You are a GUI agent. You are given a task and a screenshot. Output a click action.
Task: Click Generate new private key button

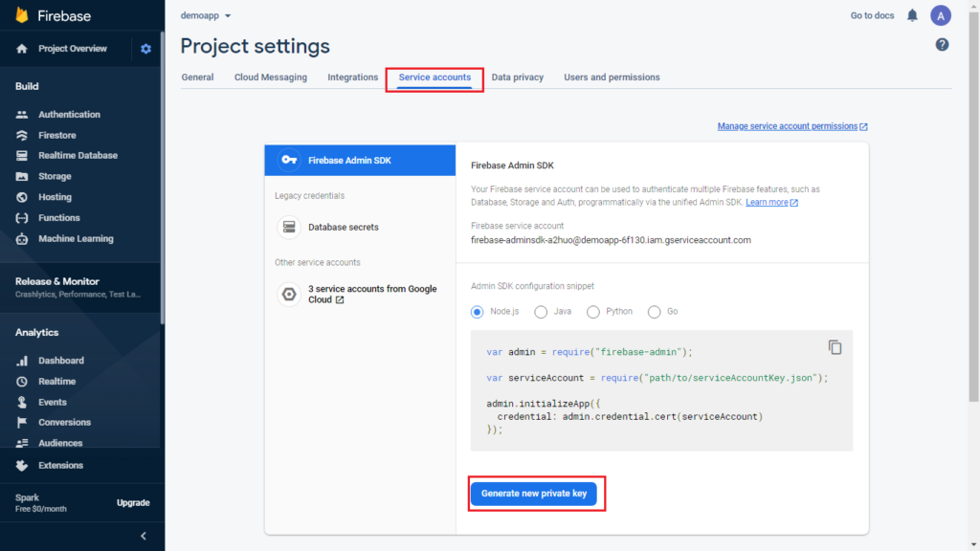point(534,494)
